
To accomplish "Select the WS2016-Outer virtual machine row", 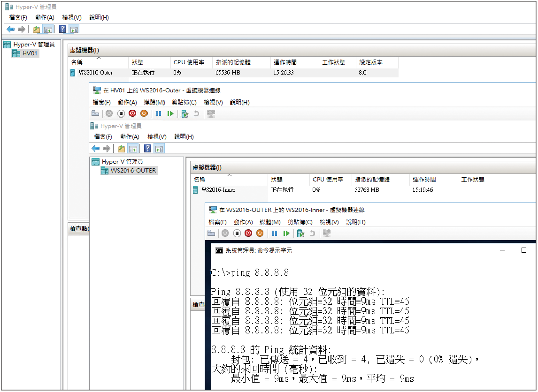I will [x=234, y=73].
